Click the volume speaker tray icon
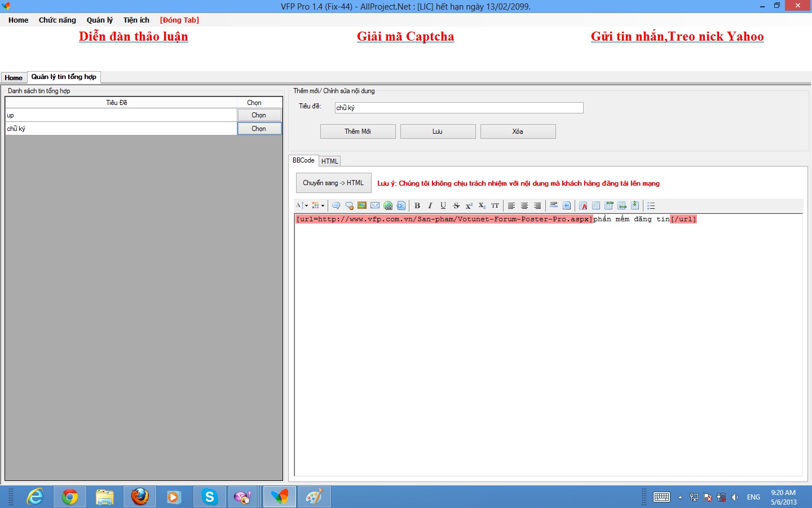 click(735, 497)
